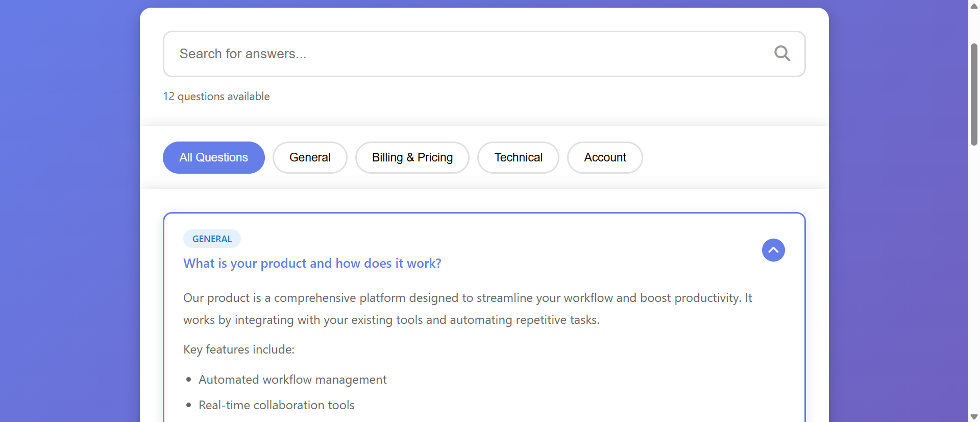Click the question title about product

[x=312, y=263]
